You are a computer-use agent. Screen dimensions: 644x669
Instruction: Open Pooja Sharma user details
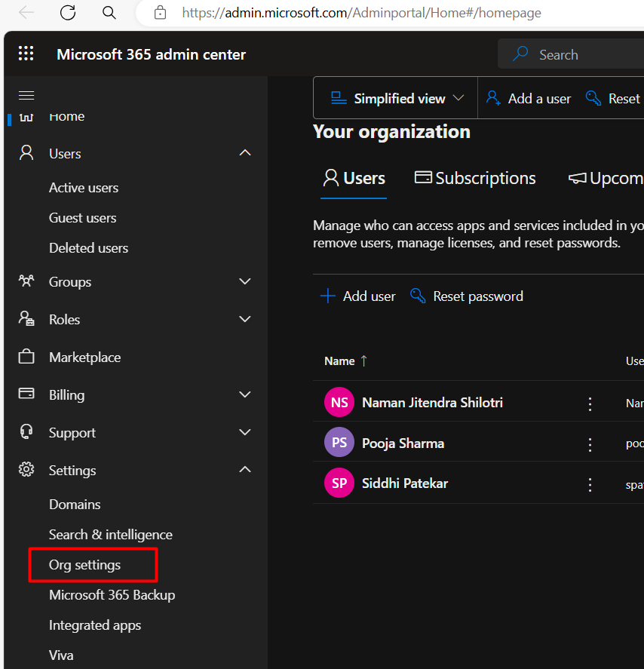click(403, 443)
